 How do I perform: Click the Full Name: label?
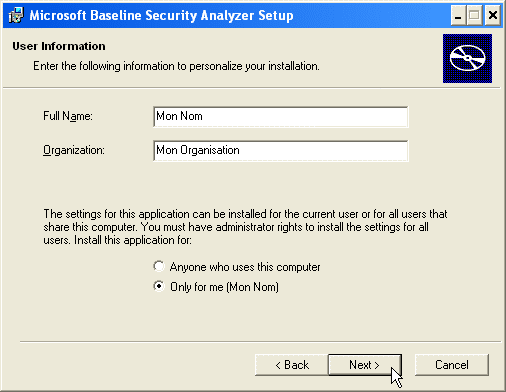(x=68, y=116)
